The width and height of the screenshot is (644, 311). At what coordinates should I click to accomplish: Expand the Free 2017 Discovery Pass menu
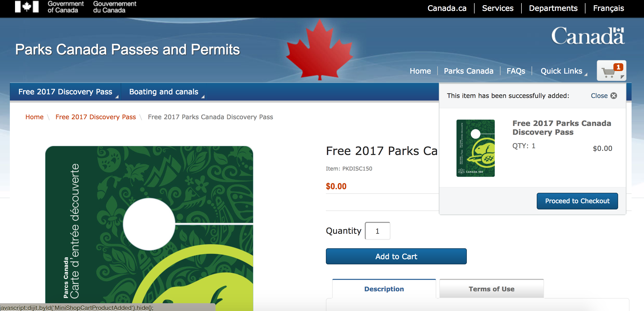click(65, 92)
